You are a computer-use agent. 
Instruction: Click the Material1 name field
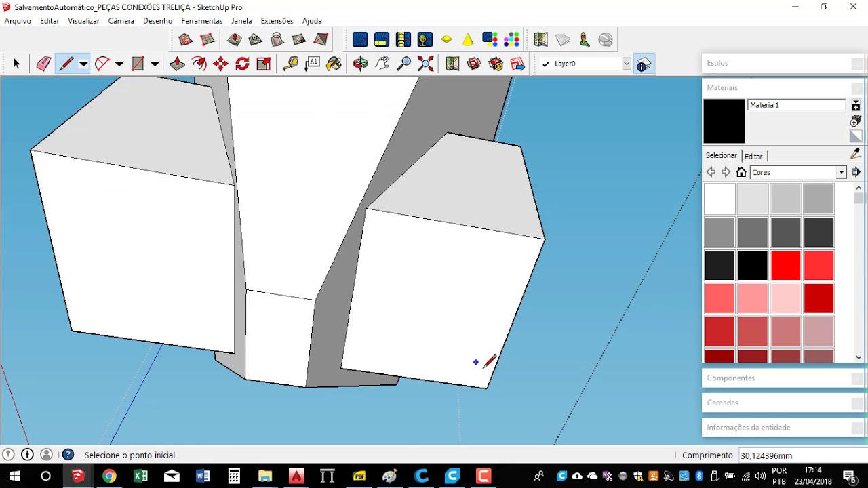797,105
